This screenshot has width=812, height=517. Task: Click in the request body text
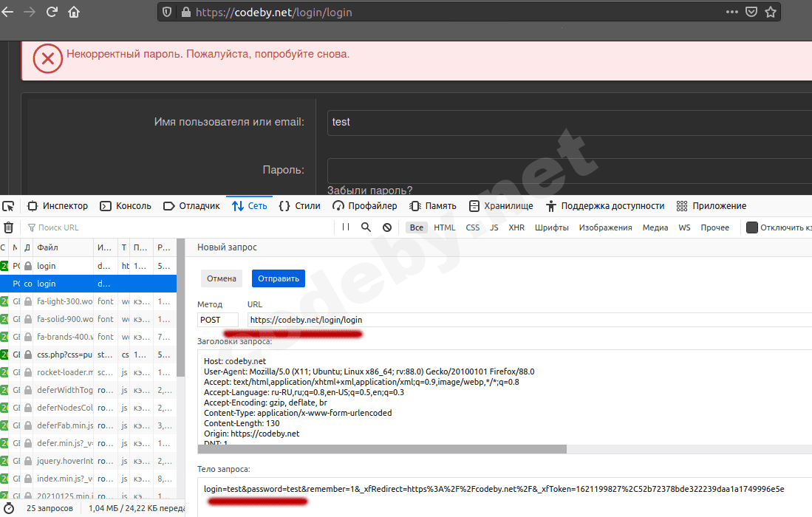(494, 489)
